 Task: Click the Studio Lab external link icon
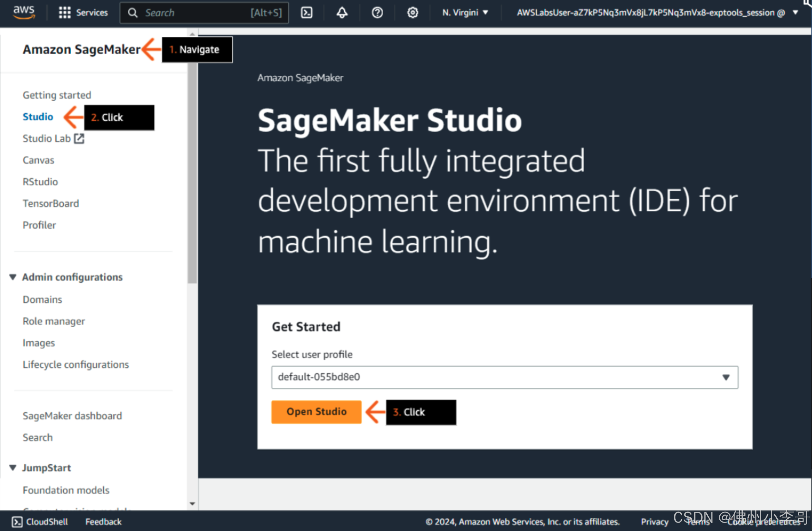(79, 138)
